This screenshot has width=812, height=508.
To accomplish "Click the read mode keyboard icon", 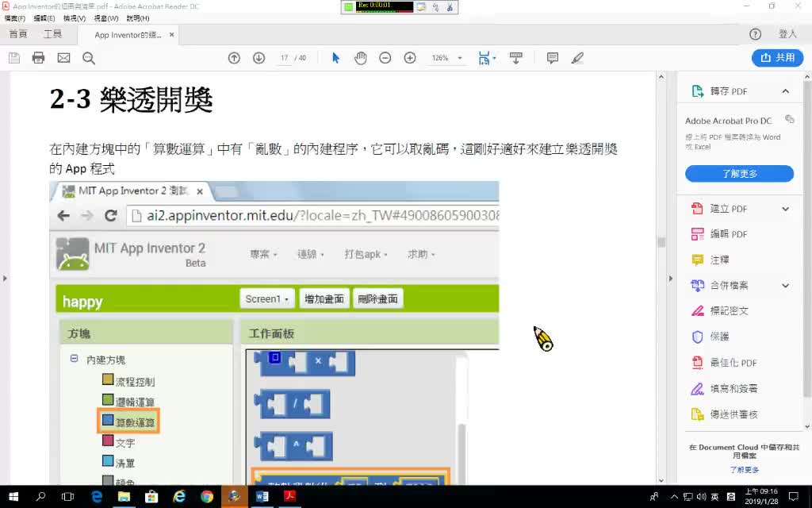I will pos(515,58).
